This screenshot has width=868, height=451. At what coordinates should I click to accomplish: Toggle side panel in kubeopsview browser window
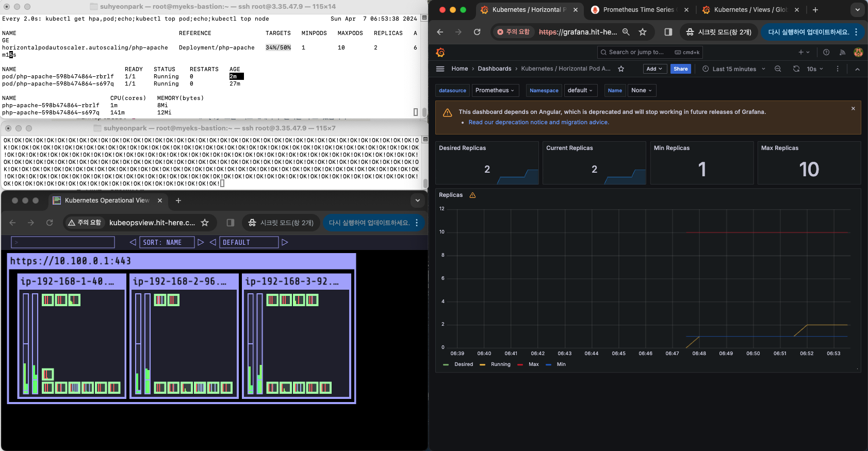point(231,223)
